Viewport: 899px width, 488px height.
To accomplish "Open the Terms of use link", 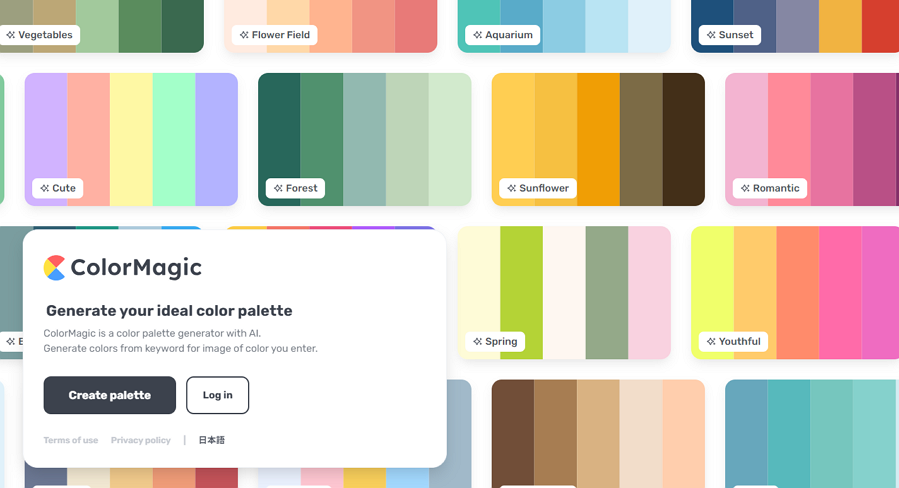I will tap(71, 440).
